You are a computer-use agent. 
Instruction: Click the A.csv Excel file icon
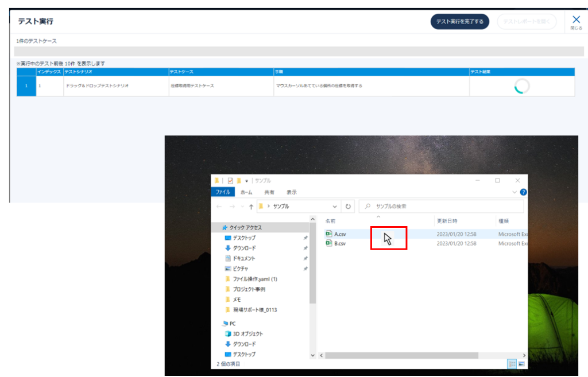point(329,234)
